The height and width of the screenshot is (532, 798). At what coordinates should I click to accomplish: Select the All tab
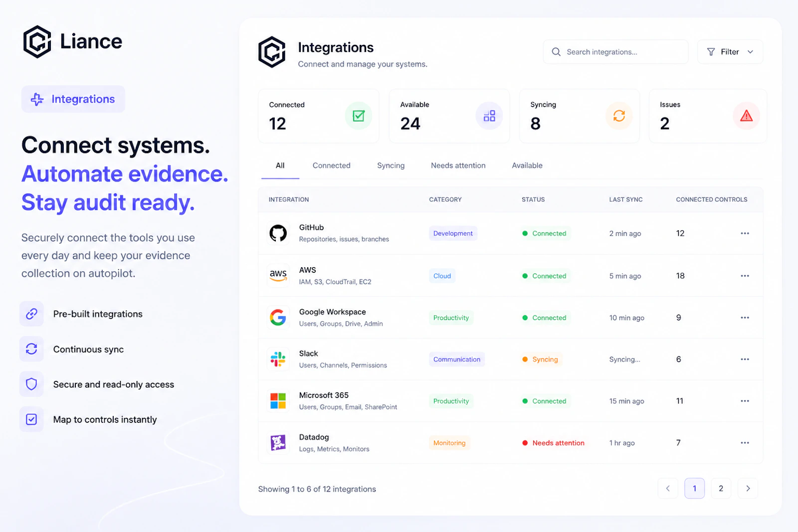point(280,166)
